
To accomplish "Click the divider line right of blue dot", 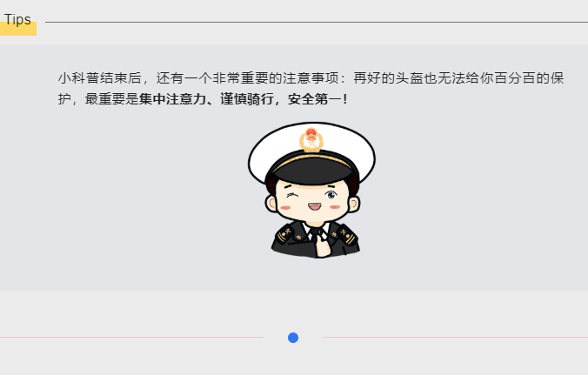I will (x=455, y=338).
